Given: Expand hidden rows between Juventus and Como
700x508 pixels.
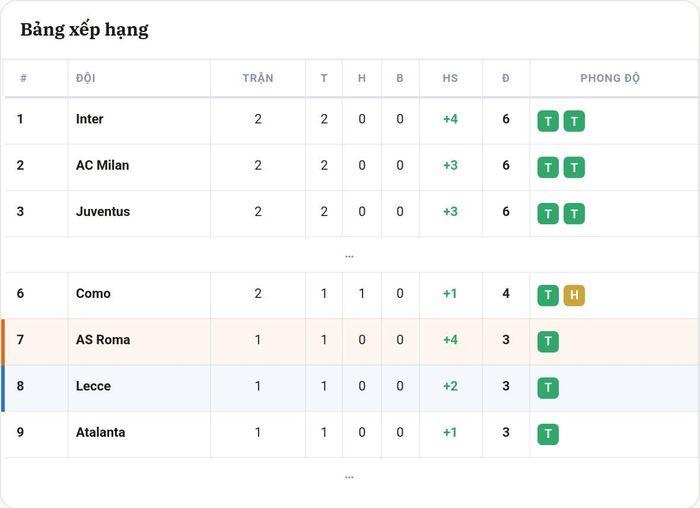Looking at the screenshot, I should pos(350,256).
